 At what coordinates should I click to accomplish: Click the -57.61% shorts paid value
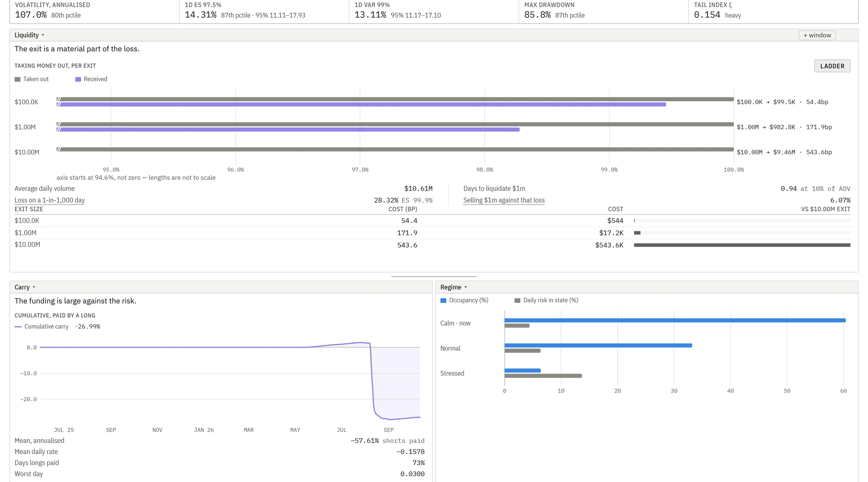point(387,441)
